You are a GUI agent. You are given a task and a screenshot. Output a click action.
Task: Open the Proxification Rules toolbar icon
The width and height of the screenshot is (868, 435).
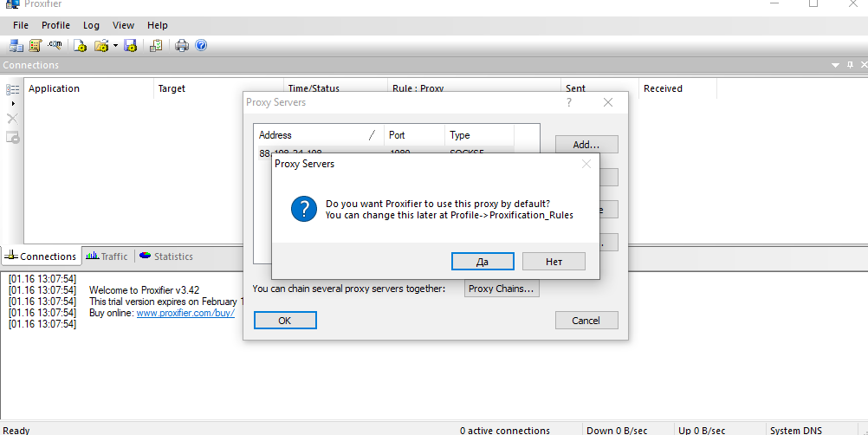pyautogui.click(x=36, y=45)
